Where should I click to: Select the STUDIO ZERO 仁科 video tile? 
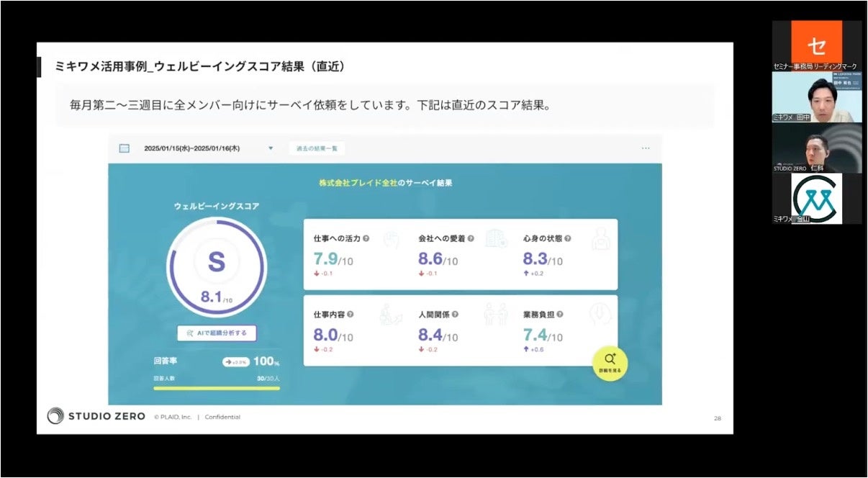click(x=817, y=148)
